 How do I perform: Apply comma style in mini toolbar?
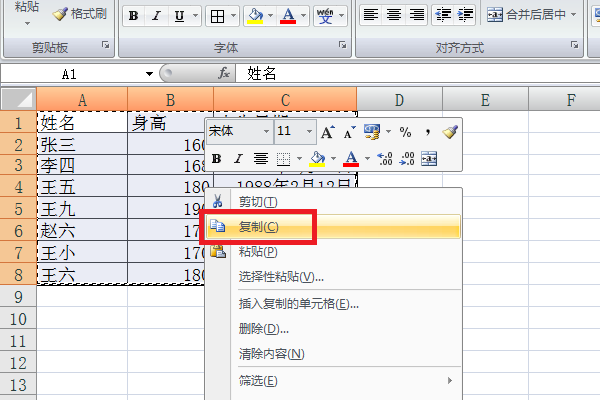click(x=428, y=132)
